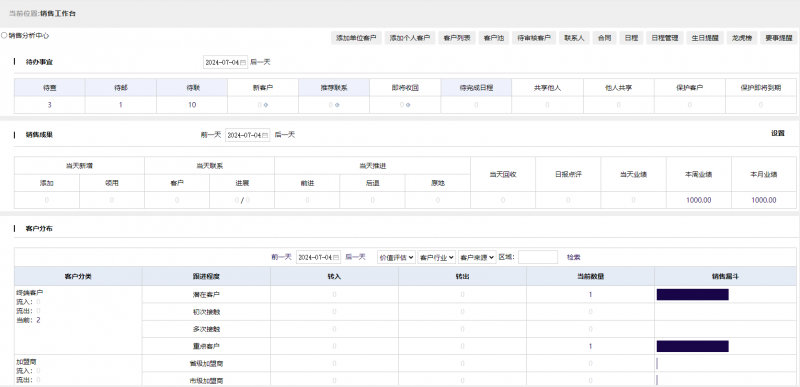This screenshot has height=387, width=800.
Task: Click the 添加单位客户 button
Action: tap(356, 38)
